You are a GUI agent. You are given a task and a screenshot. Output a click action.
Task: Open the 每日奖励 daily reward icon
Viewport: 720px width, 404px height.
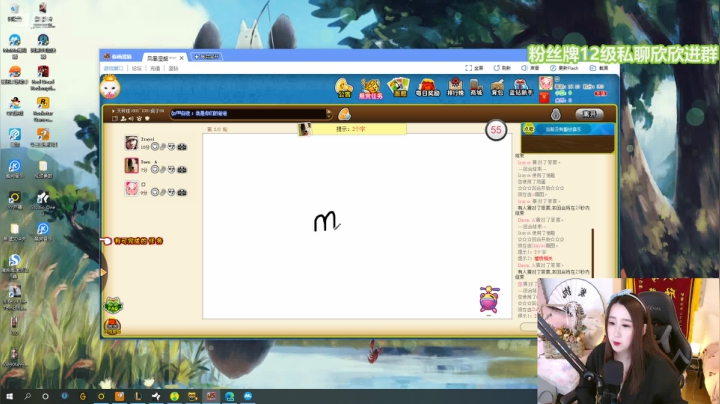pos(428,87)
